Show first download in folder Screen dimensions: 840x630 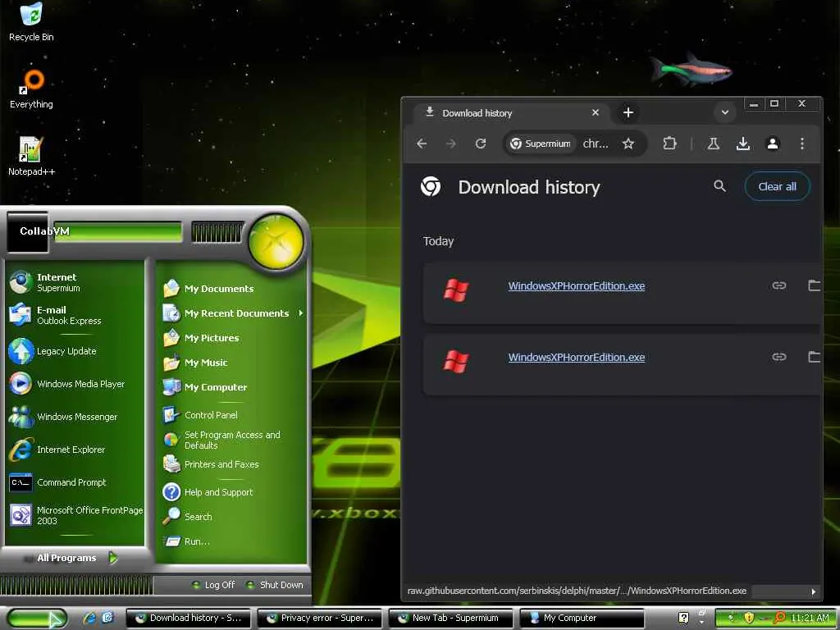point(815,285)
